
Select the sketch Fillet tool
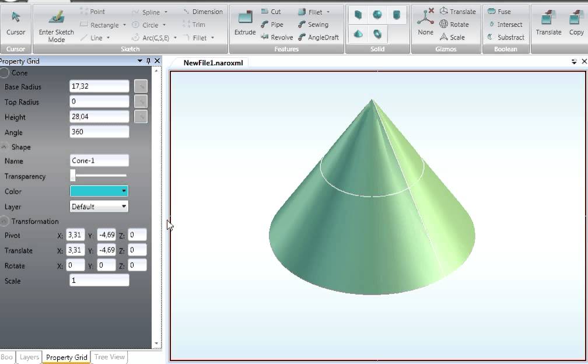(x=195, y=37)
